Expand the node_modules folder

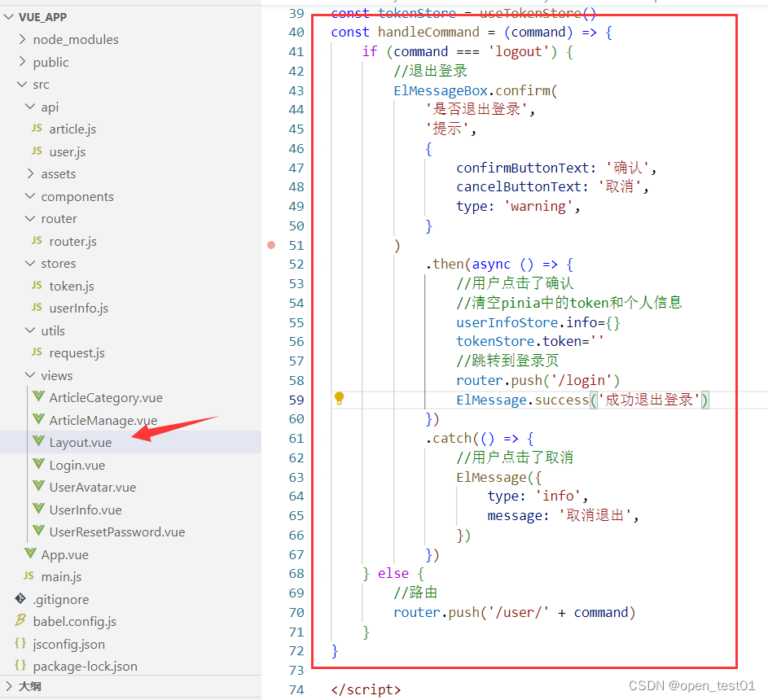point(22,39)
